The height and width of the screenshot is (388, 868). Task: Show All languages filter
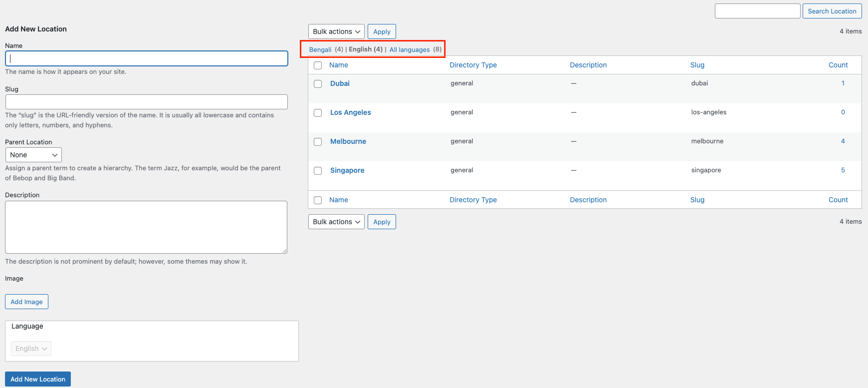tap(409, 49)
